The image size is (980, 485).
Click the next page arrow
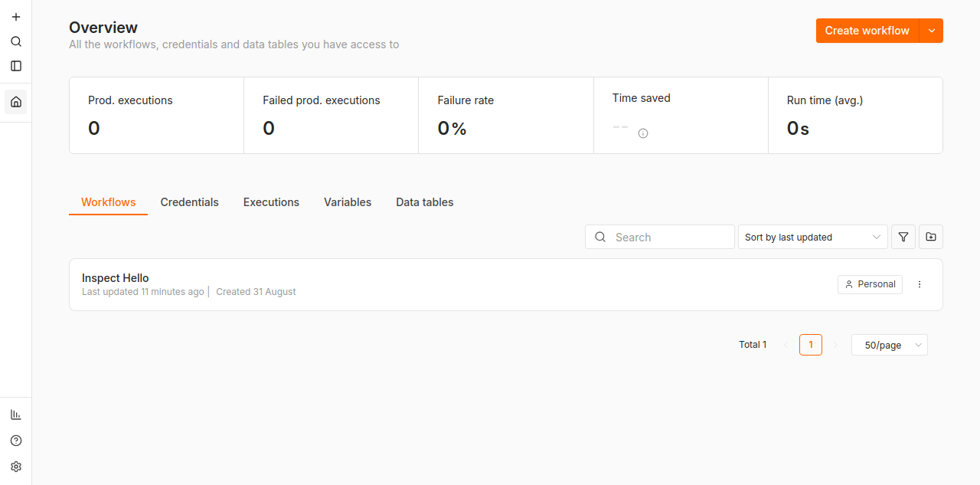pos(835,345)
